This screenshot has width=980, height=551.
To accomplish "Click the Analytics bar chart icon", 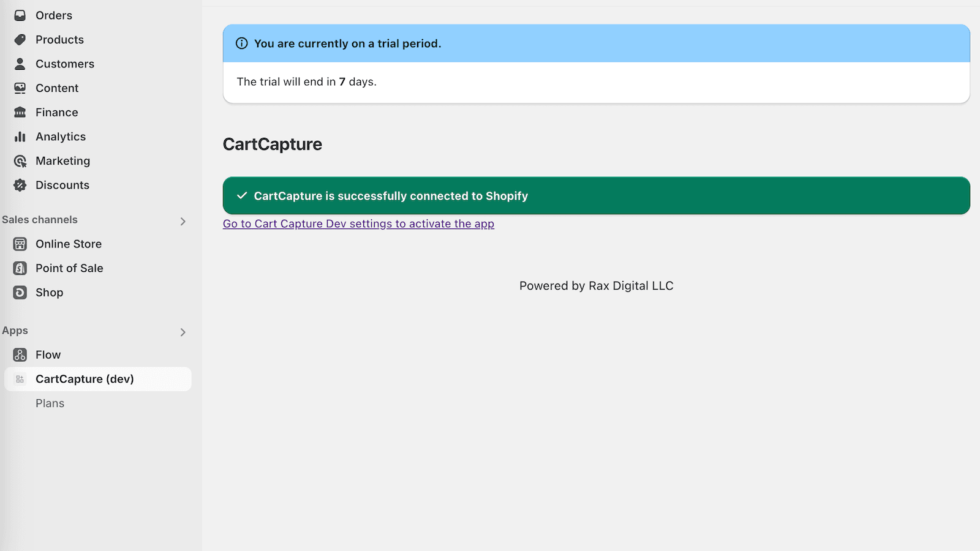I will (x=20, y=137).
